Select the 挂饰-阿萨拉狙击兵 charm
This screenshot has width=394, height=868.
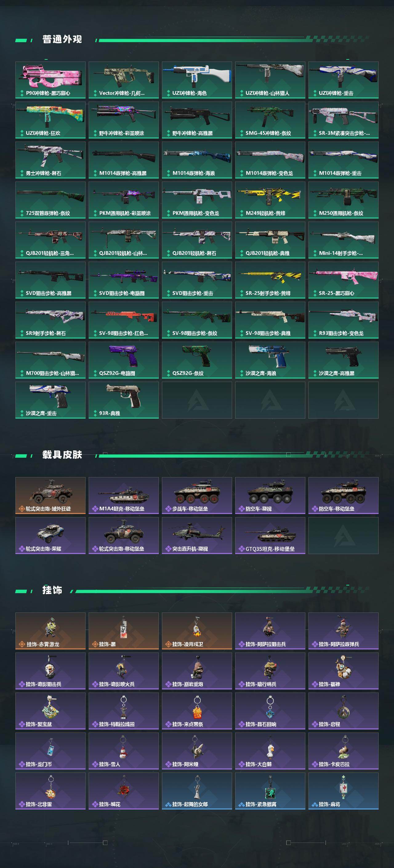point(270,631)
